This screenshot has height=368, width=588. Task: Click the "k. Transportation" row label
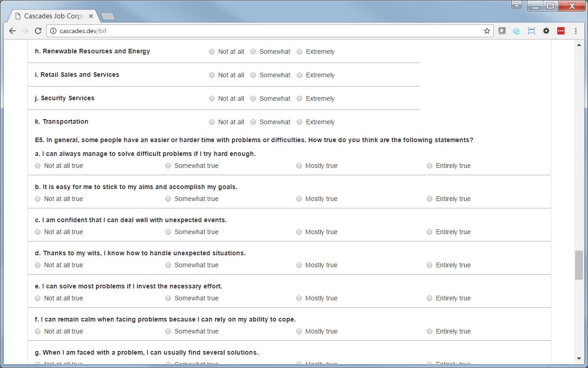click(x=62, y=121)
